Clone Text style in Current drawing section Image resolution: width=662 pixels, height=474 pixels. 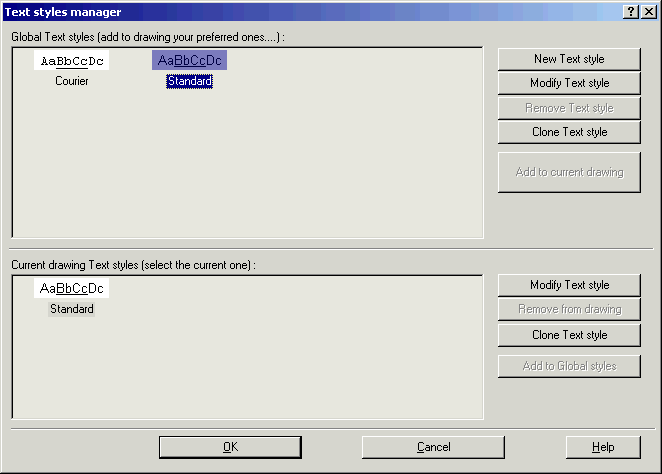[x=569, y=335]
